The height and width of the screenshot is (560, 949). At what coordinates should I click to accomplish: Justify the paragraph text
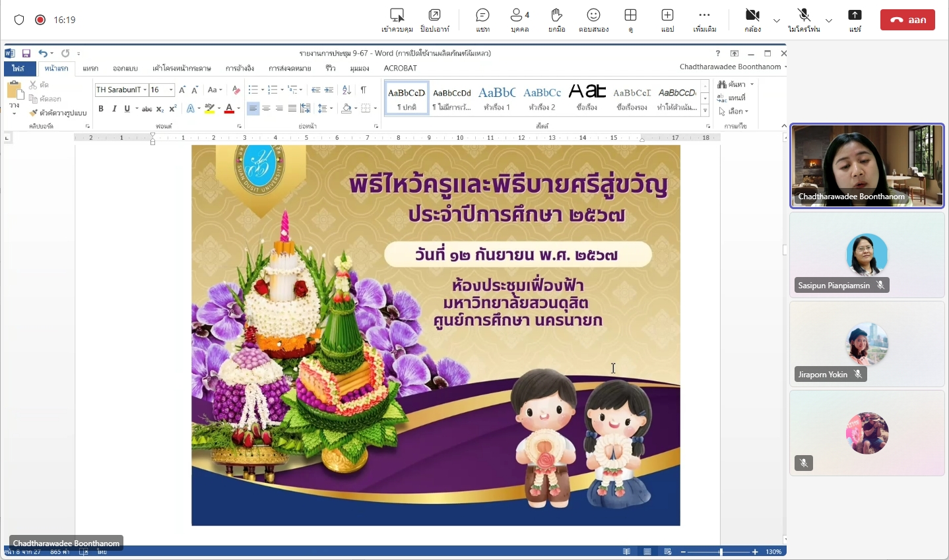pyautogui.click(x=292, y=109)
